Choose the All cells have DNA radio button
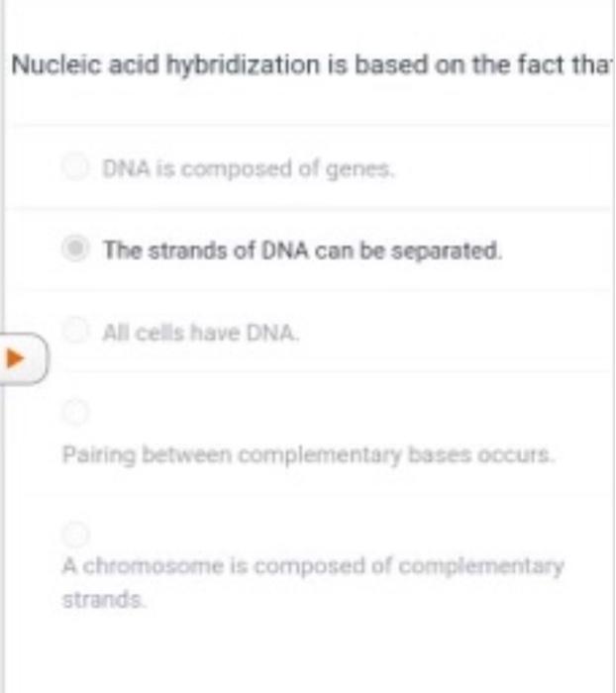This screenshot has width=616, height=693. click(x=75, y=330)
